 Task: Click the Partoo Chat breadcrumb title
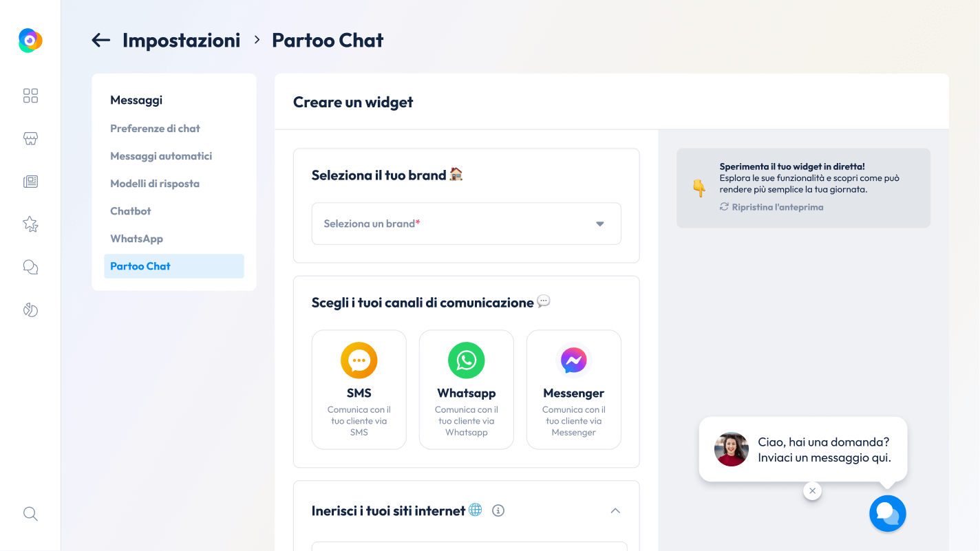pos(328,41)
